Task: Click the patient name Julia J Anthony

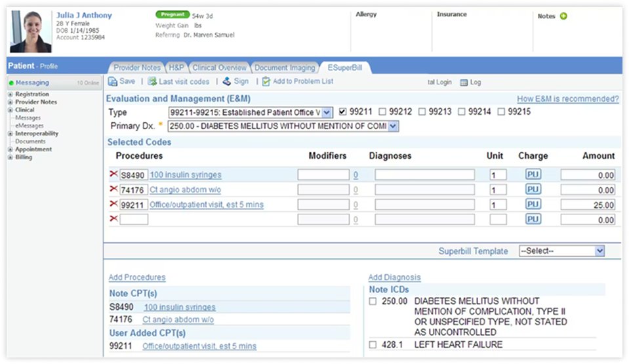Action: point(84,15)
